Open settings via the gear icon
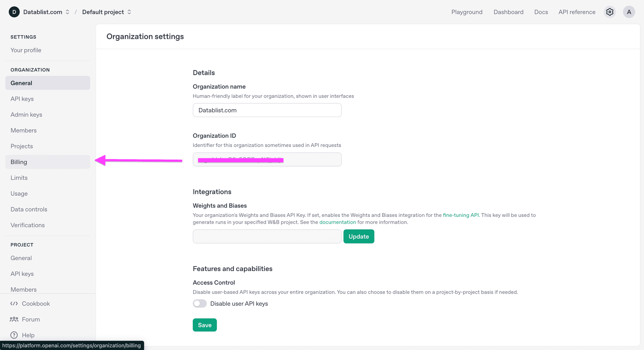644x350 pixels. point(610,12)
